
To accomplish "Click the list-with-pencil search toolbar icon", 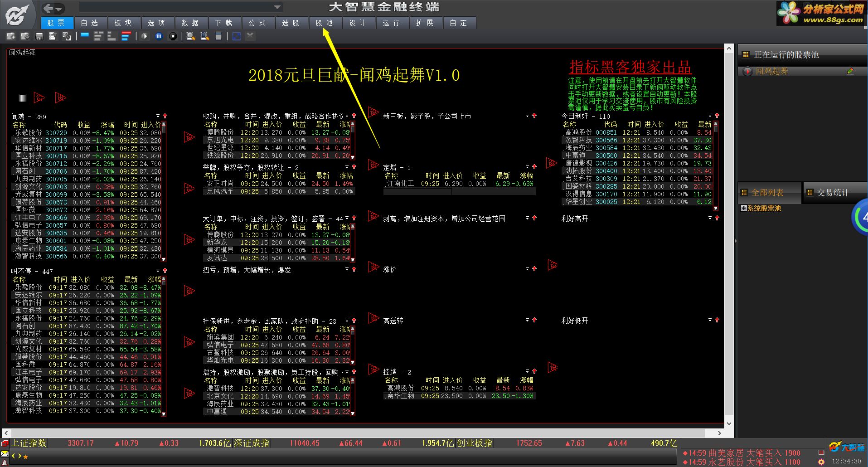I will point(204,36).
